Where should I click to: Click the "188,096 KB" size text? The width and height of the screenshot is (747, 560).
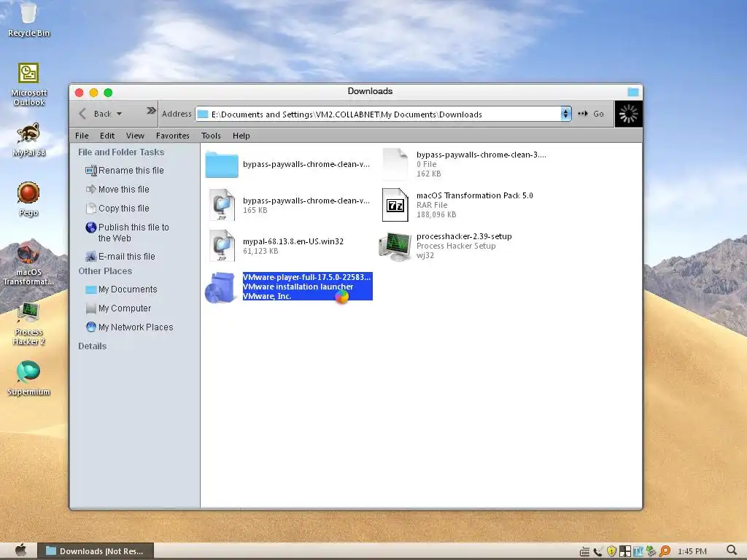click(436, 215)
